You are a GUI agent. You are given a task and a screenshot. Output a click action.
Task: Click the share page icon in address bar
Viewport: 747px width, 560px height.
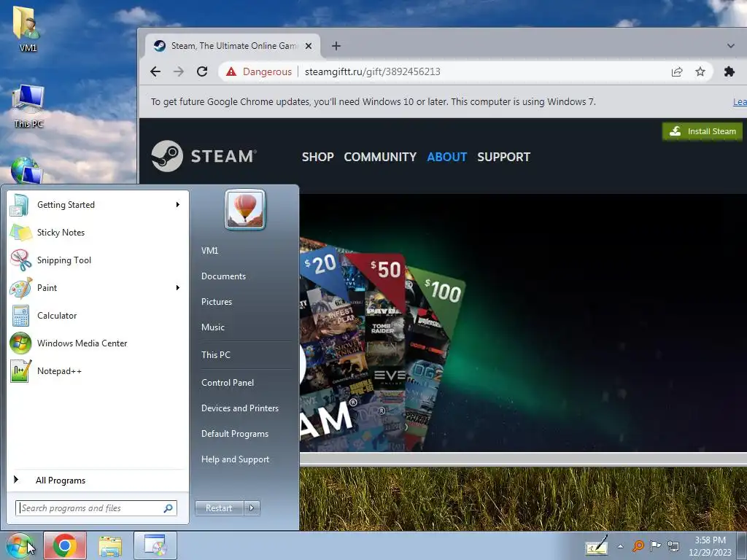tap(677, 71)
